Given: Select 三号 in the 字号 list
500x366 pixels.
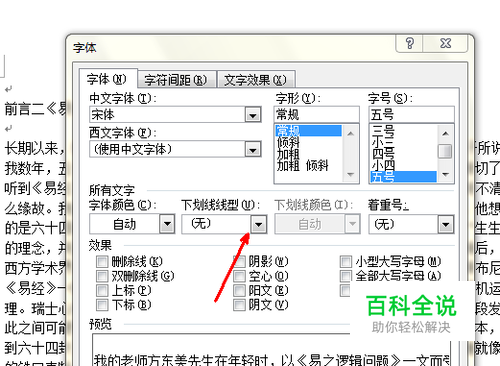Looking at the screenshot, I should point(403,131).
